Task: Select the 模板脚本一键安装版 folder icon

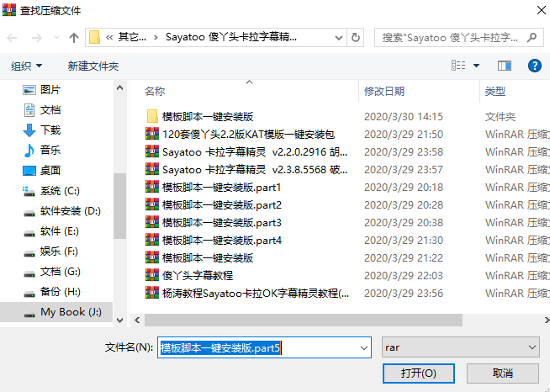Action: pyautogui.click(x=152, y=116)
